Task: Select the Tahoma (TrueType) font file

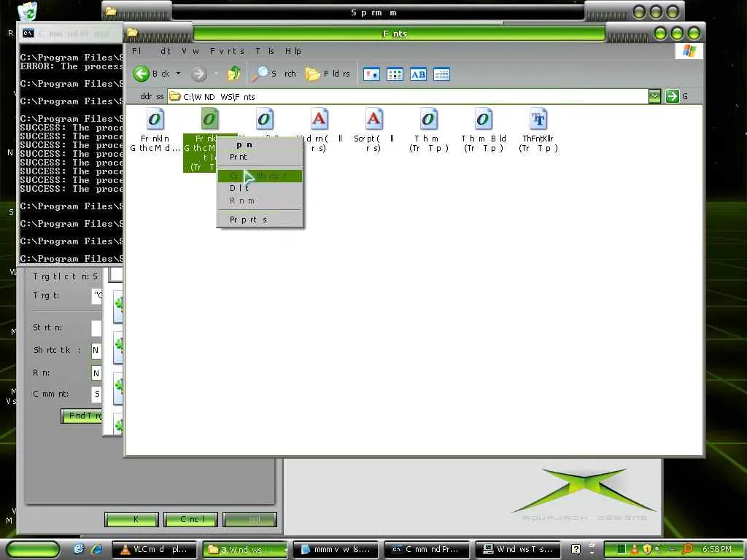Action: pos(429,130)
